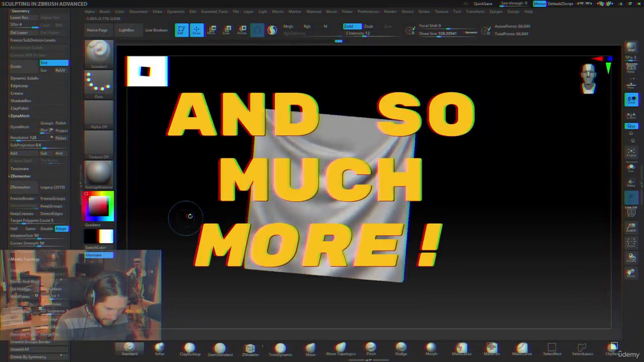The width and height of the screenshot is (644, 362).
Task: Open the Transform menu
Action: click(x=475, y=11)
